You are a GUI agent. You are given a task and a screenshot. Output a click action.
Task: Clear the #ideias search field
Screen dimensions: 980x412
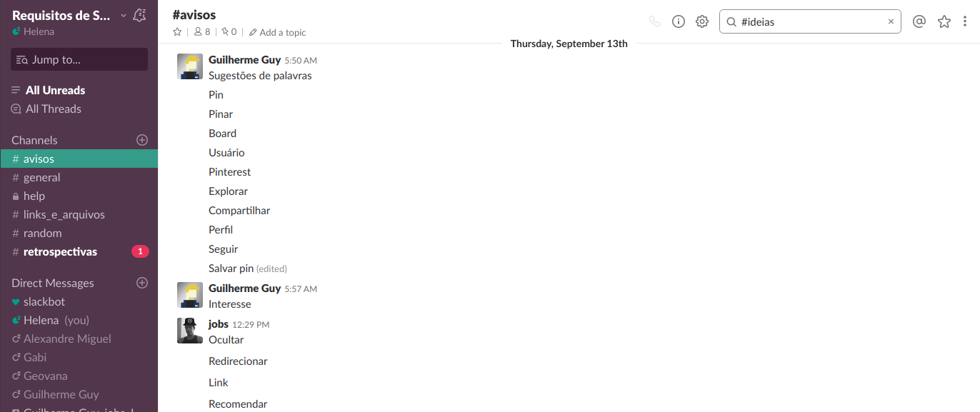point(891,21)
